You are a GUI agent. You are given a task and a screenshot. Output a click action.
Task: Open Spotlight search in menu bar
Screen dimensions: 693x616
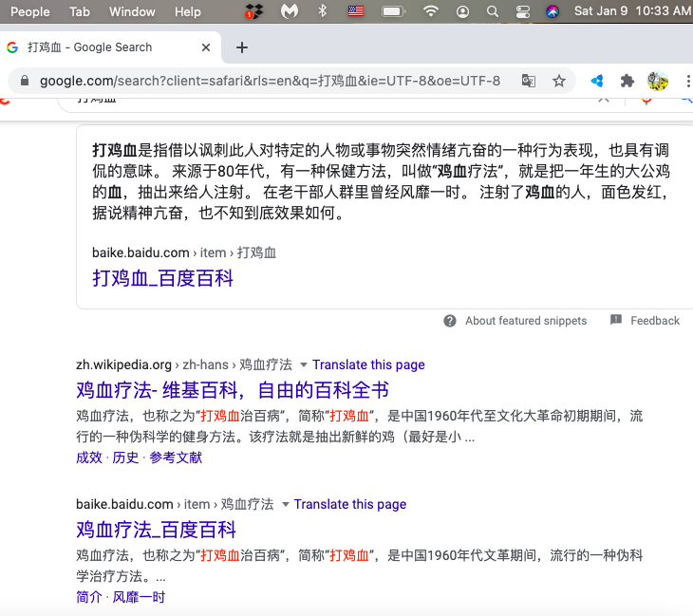click(492, 11)
